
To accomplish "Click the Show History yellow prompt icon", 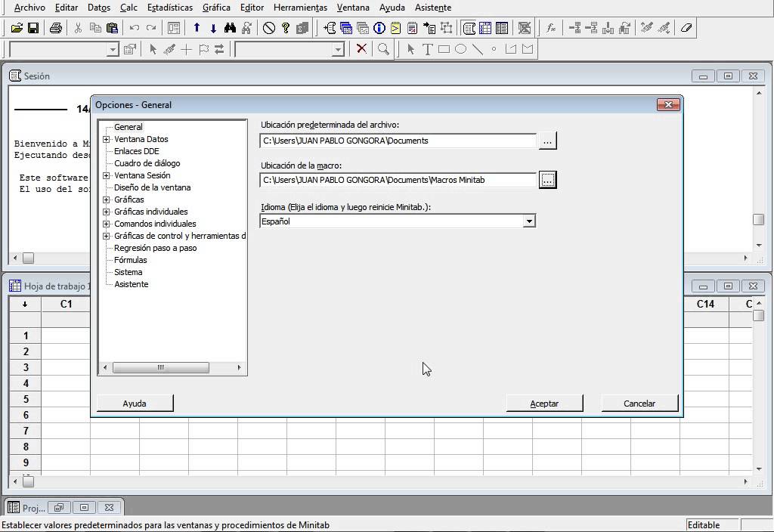I will [x=396, y=28].
